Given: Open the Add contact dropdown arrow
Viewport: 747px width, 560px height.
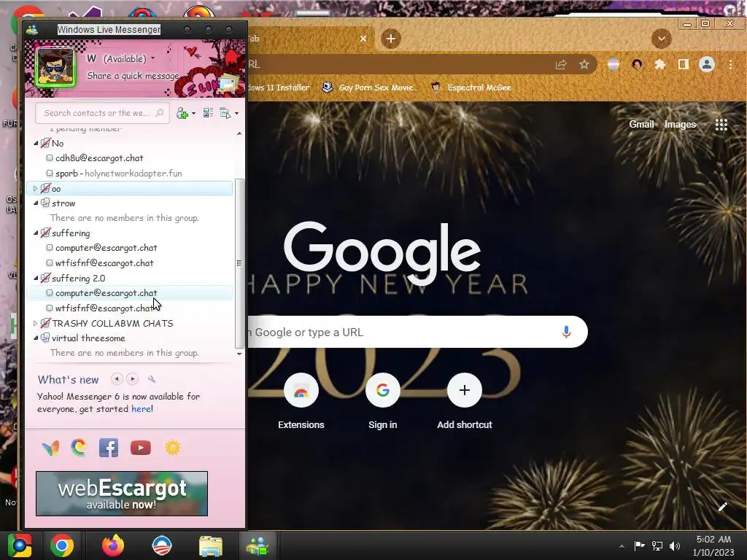Looking at the screenshot, I should tap(193, 113).
